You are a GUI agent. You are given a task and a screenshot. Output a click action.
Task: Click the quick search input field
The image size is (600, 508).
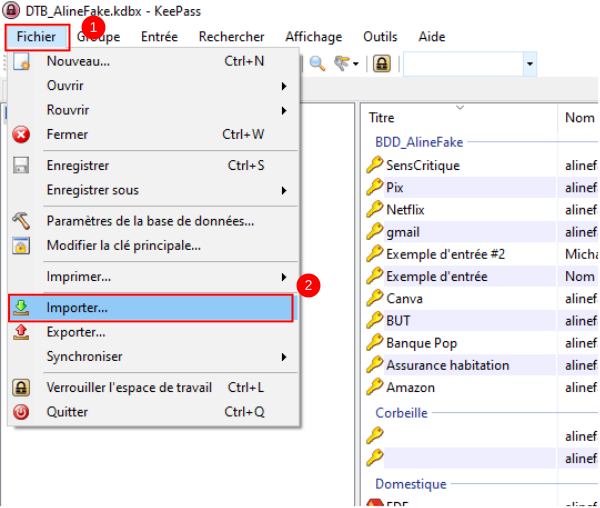click(463, 64)
